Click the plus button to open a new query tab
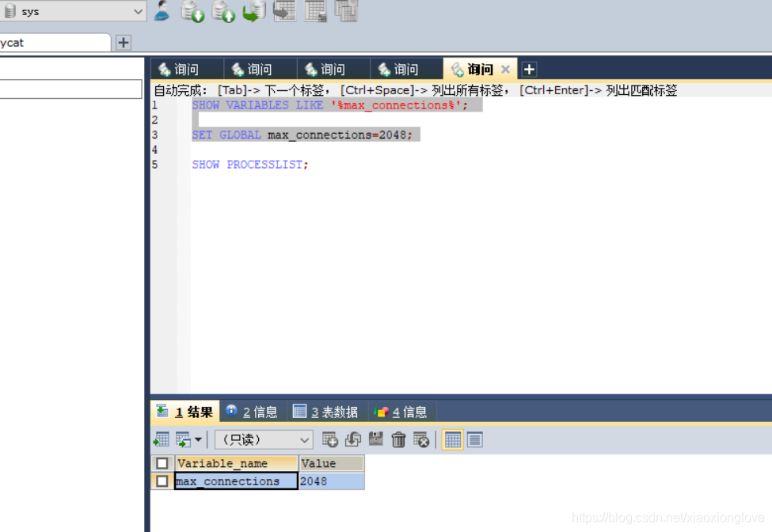The width and height of the screenshot is (772, 532). [x=528, y=69]
